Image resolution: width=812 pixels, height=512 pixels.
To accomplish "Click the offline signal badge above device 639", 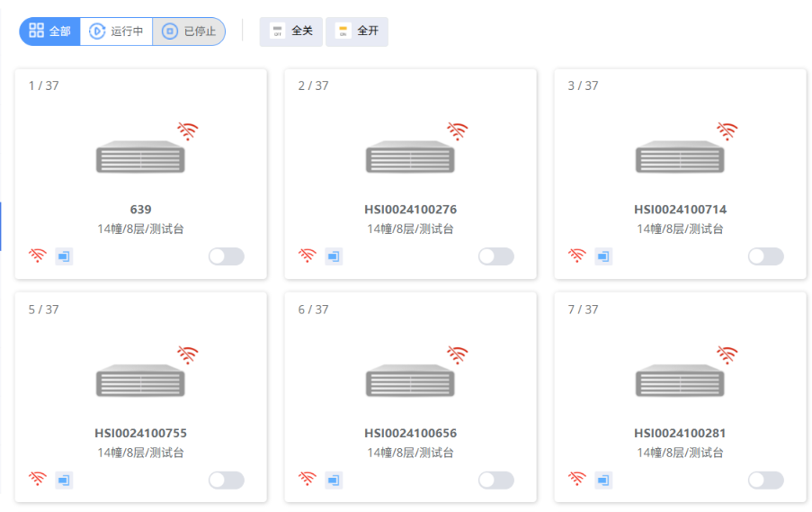I will (187, 131).
